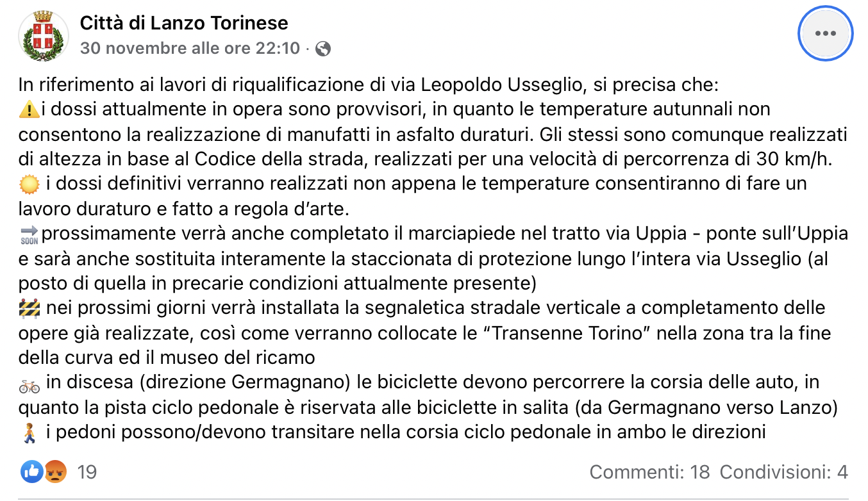This screenshot has height=501, width=868.
Task: Open the Commenti: 18 comments list
Action: [649, 472]
